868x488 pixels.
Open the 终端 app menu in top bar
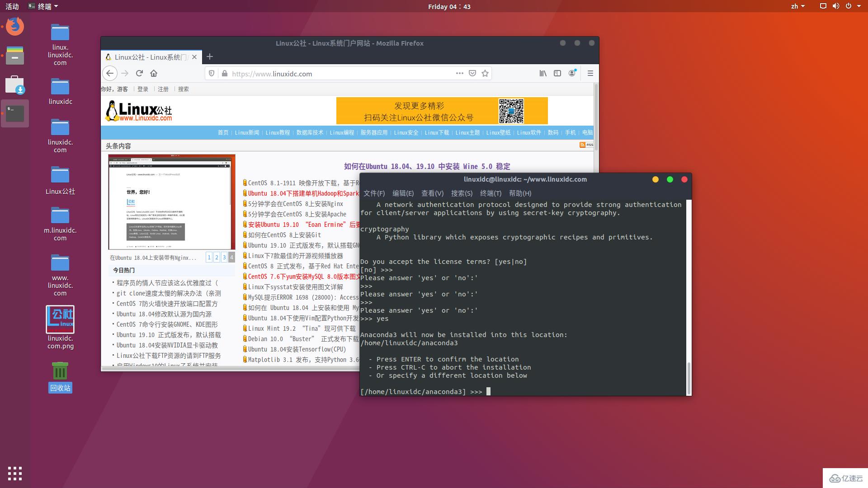click(x=43, y=6)
